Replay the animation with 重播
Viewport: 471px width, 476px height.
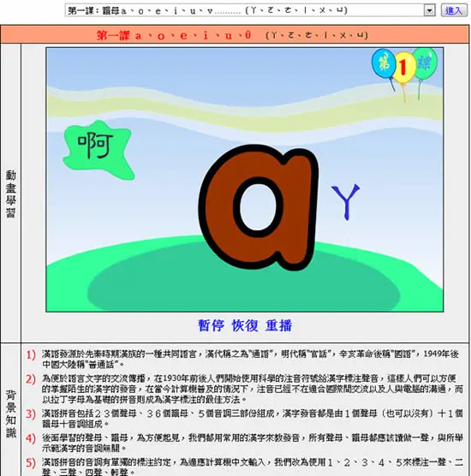click(278, 325)
